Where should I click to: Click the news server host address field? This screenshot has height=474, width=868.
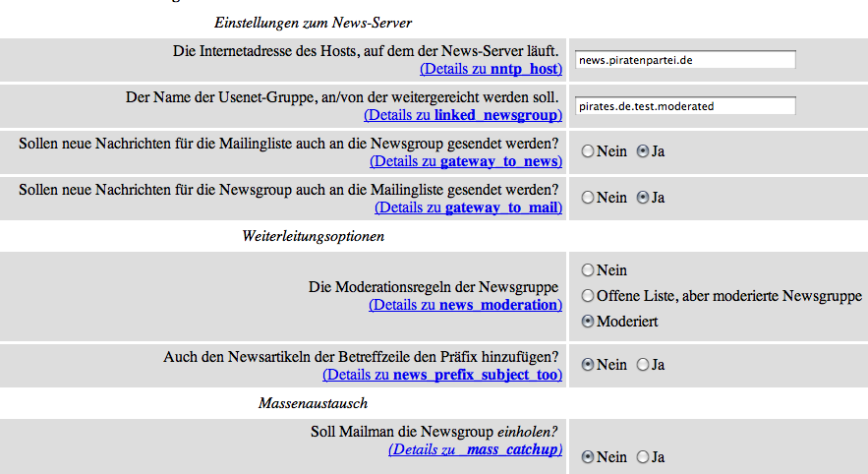click(x=684, y=60)
